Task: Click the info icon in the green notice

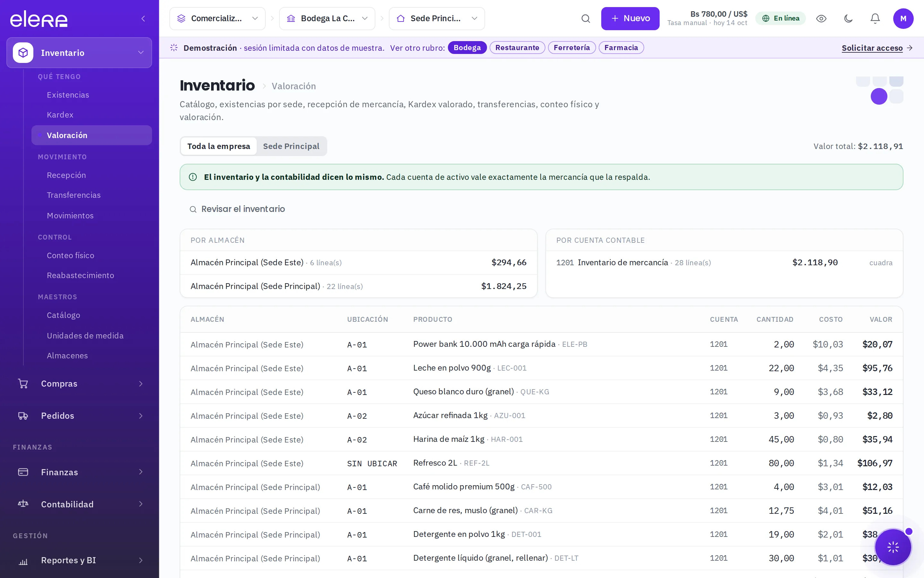Action: [x=193, y=177]
